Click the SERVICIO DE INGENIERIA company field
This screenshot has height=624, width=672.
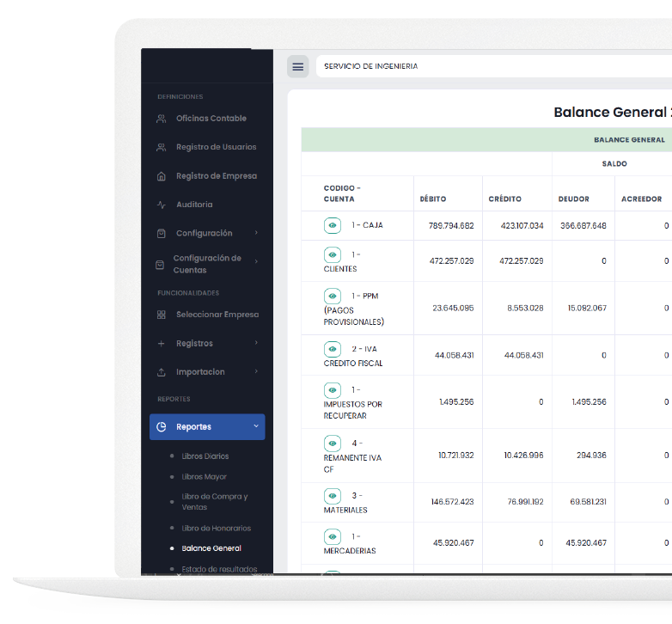[494, 66]
